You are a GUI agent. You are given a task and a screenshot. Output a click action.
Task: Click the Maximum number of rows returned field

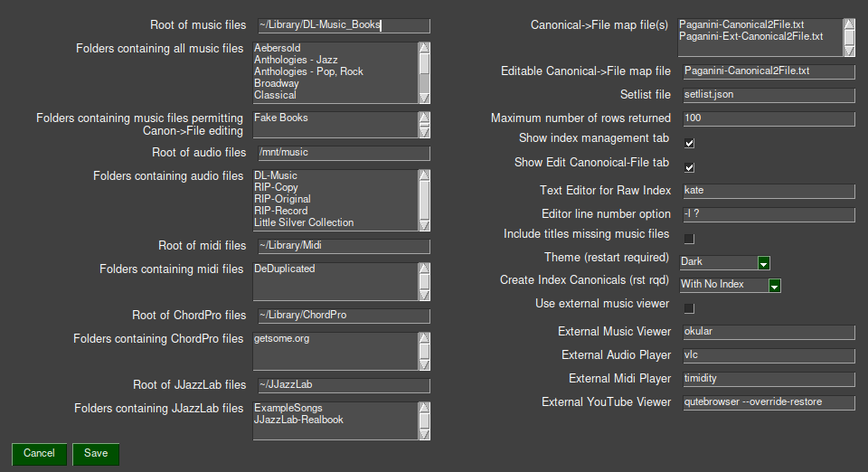pos(767,118)
